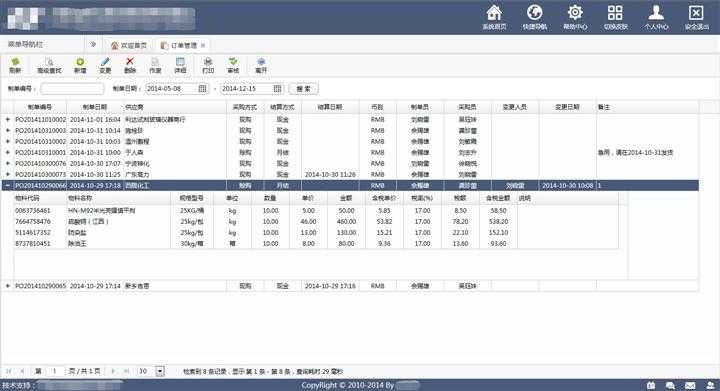Expand order row PO201410310002
This screenshot has width=720, height=391.
[7, 141]
